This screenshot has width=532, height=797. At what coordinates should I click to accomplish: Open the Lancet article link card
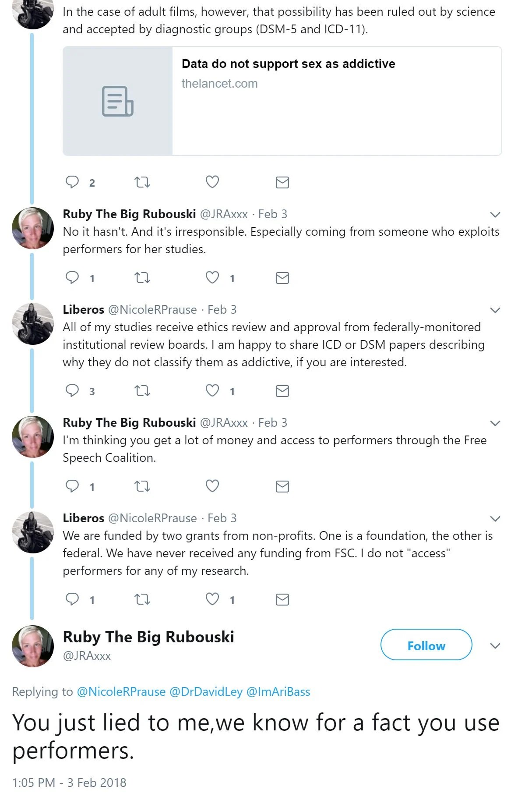(282, 101)
